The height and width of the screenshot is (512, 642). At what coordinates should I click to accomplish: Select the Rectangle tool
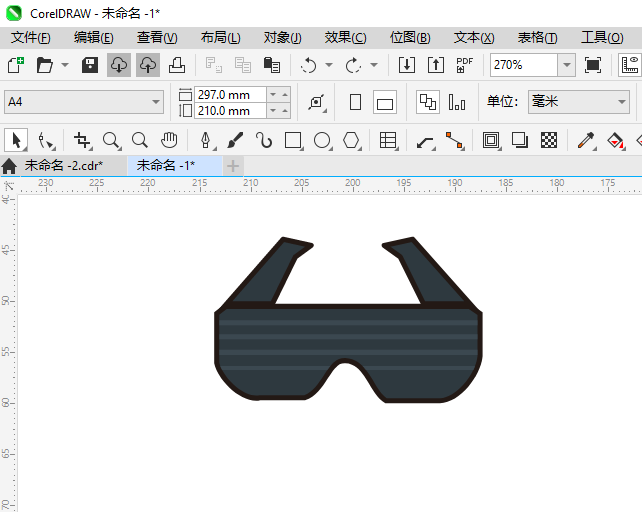[x=293, y=141]
